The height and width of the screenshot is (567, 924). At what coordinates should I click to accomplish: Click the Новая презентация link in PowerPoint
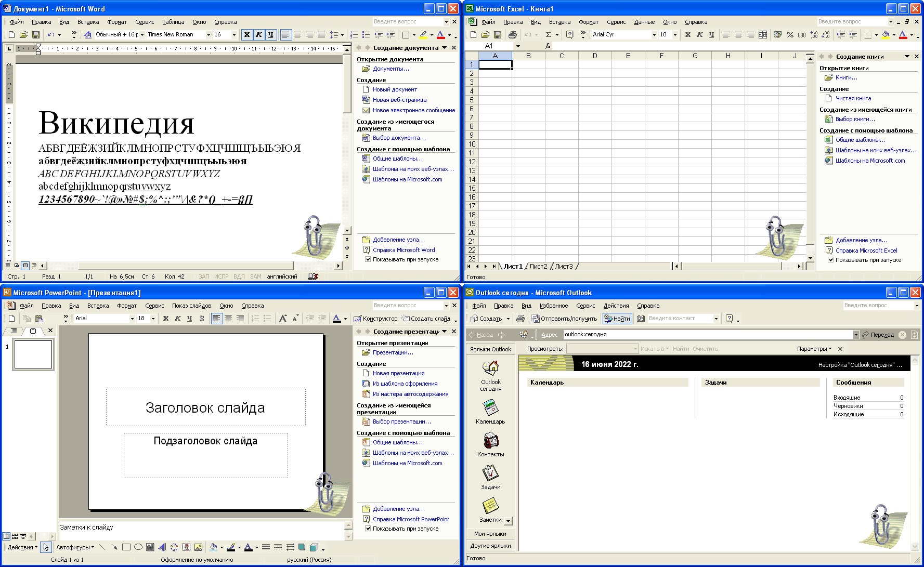point(398,373)
